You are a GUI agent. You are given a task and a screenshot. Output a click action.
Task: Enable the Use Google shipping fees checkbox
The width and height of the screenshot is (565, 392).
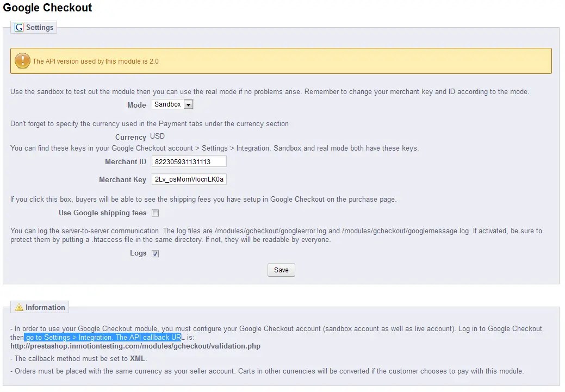tap(155, 213)
